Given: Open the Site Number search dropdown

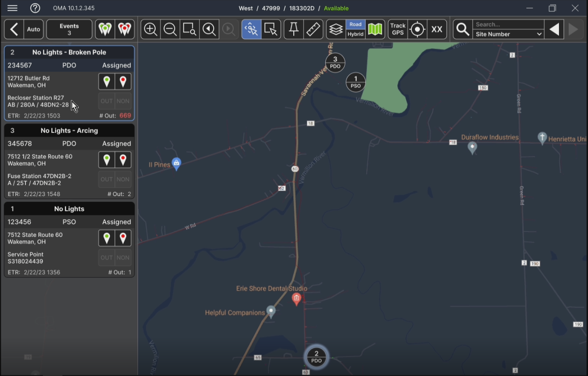Looking at the screenshot, I should pyautogui.click(x=508, y=34).
